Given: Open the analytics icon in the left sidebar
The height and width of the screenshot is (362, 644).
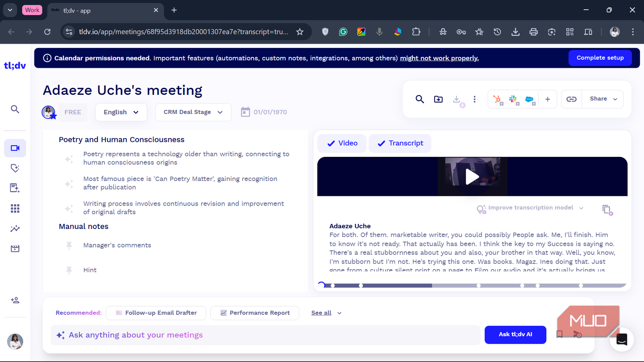Looking at the screenshot, I should click(15, 229).
